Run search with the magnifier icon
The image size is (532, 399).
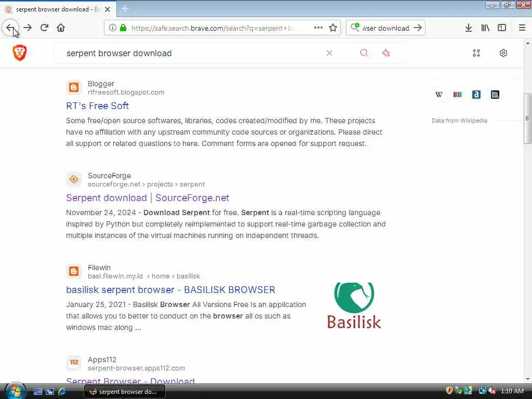click(x=364, y=52)
